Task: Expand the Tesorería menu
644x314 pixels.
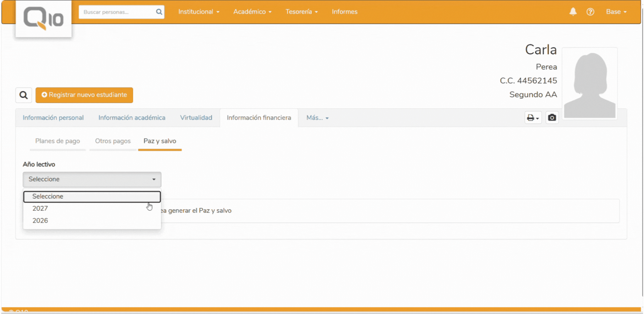Action: pyautogui.click(x=302, y=12)
